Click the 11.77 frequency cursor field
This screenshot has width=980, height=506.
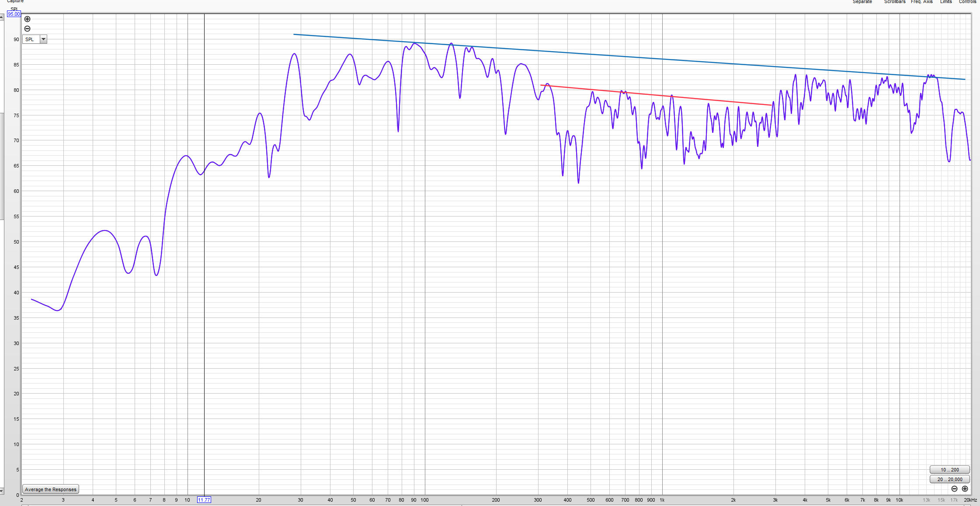click(204, 500)
